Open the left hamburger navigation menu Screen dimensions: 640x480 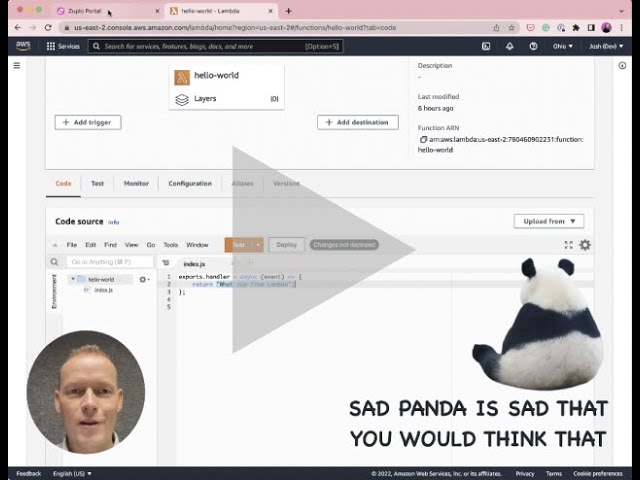tap(17, 65)
